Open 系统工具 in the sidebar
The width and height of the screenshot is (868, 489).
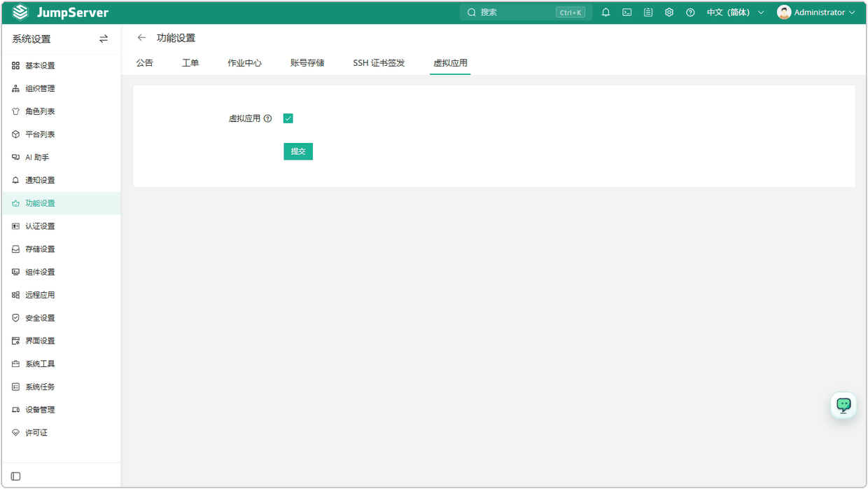pos(60,364)
